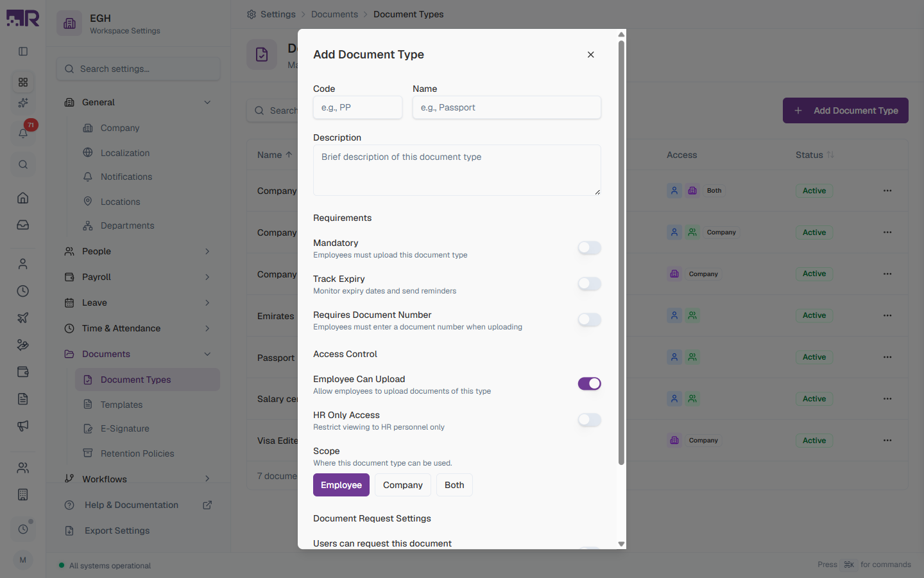
Task: Click the history clock icon near bottom rail
Action: (23, 529)
